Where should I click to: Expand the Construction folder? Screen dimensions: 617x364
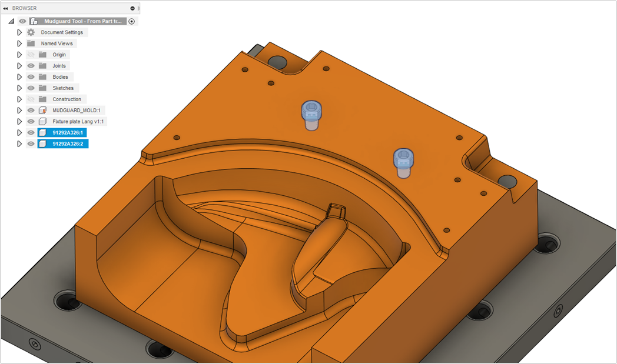[19, 99]
